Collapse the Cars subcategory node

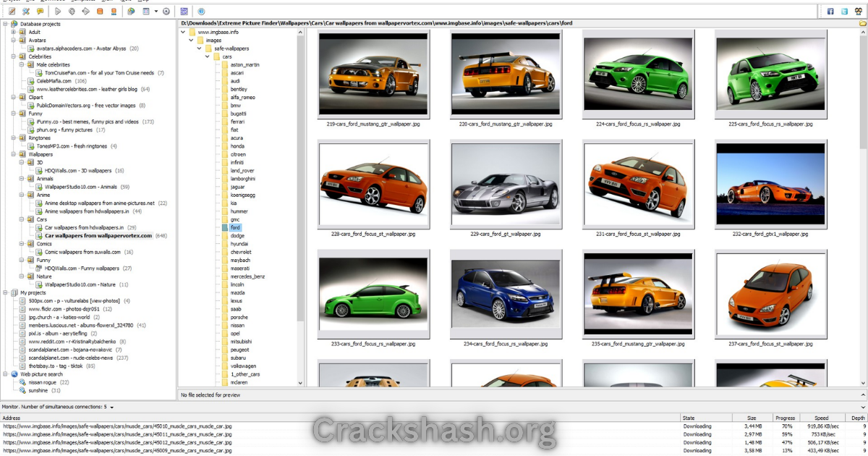[22, 219]
